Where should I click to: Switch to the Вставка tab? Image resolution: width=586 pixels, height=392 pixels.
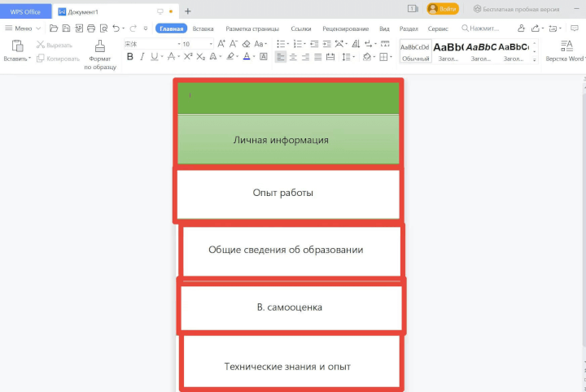(203, 28)
